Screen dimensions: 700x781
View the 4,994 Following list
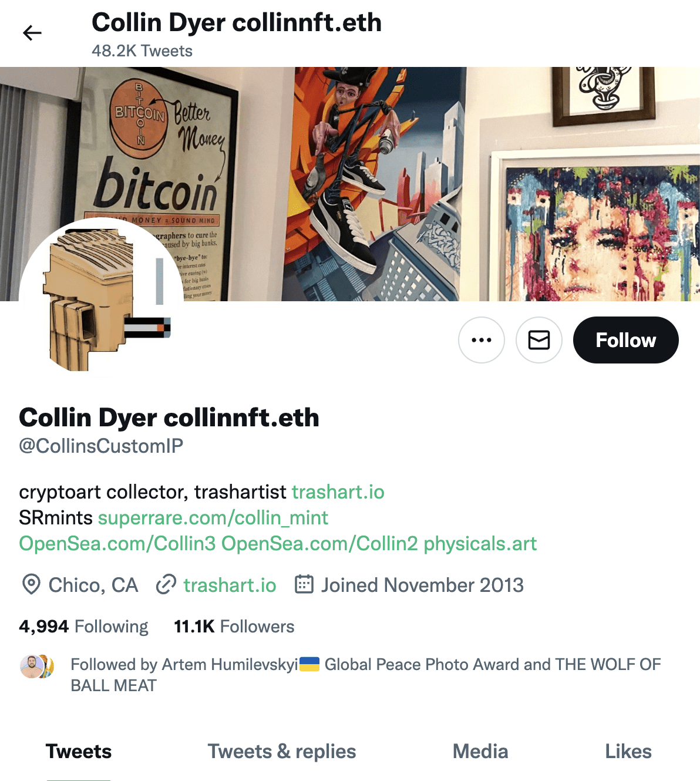point(83,627)
